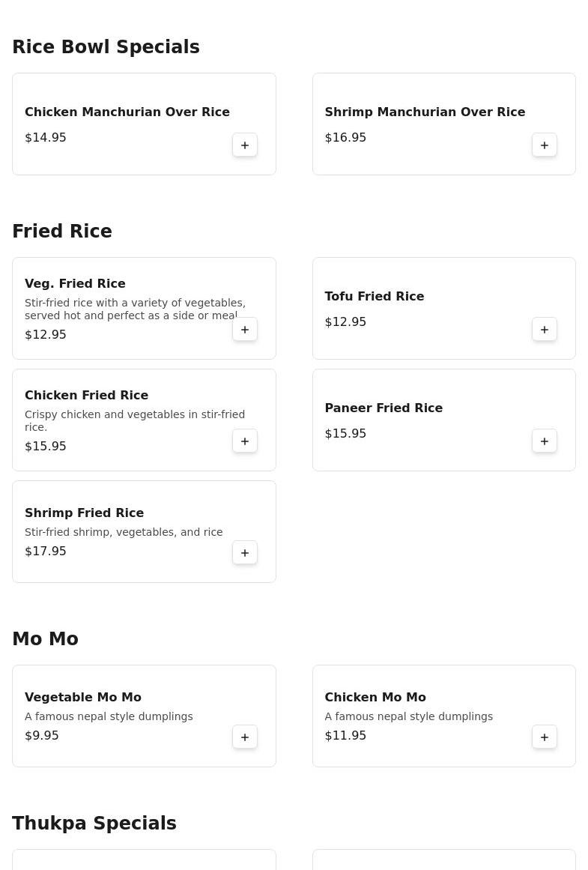Click Vegetable Mo Mo title
Viewport: 588px width, 870px height.
83,698
